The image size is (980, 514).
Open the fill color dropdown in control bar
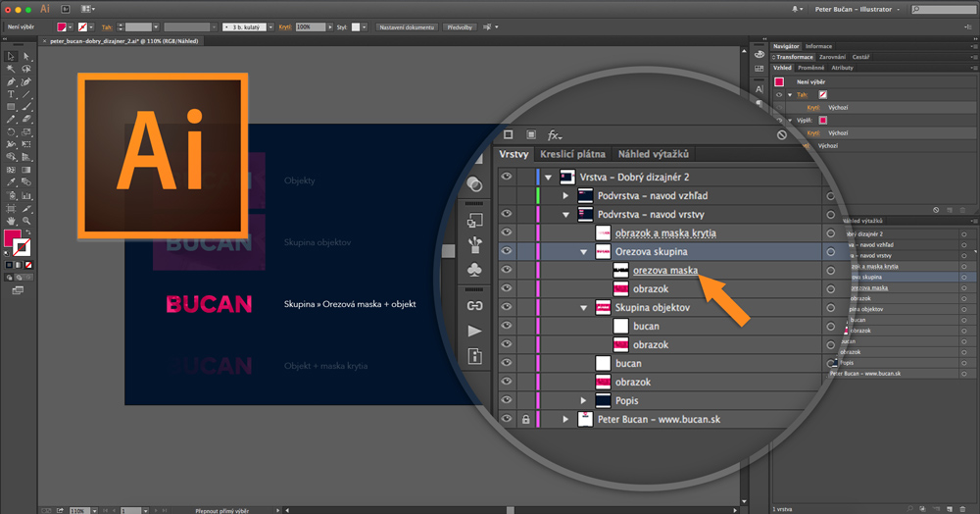(71, 27)
